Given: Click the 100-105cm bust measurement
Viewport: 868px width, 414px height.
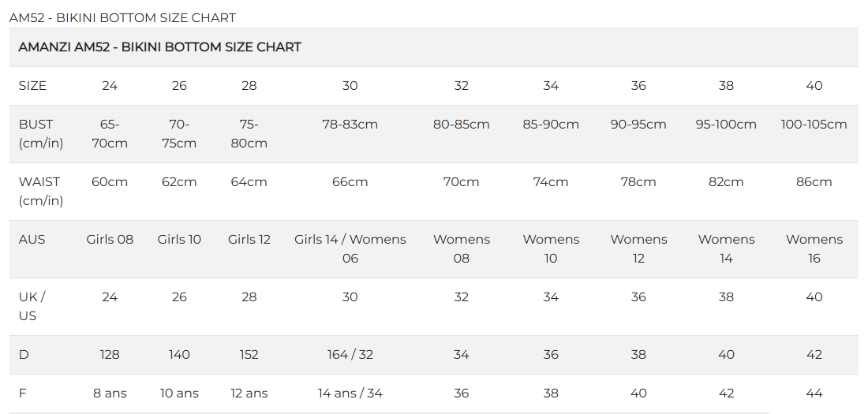Looking at the screenshot, I should pyautogui.click(x=814, y=125).
